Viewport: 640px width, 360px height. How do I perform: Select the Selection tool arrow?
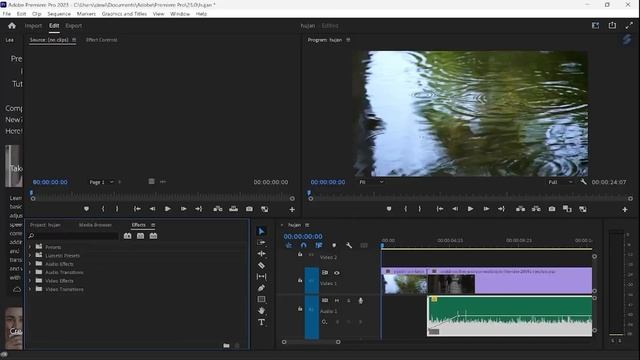(261, 231)
